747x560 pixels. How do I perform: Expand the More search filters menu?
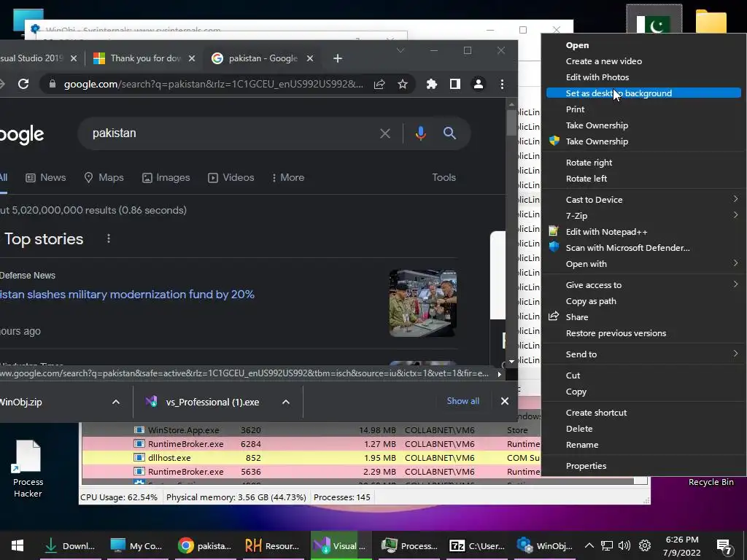tap(288, 178)
